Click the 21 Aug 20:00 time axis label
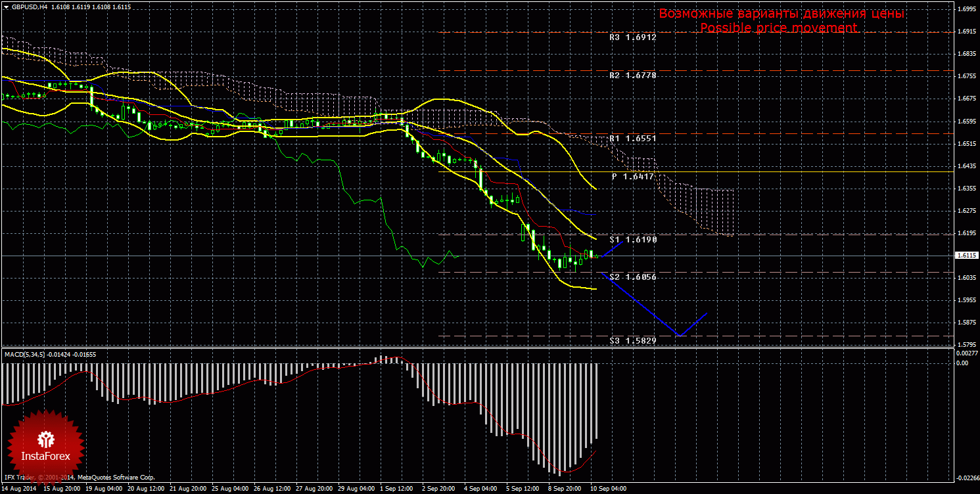 tap(189, 489)
